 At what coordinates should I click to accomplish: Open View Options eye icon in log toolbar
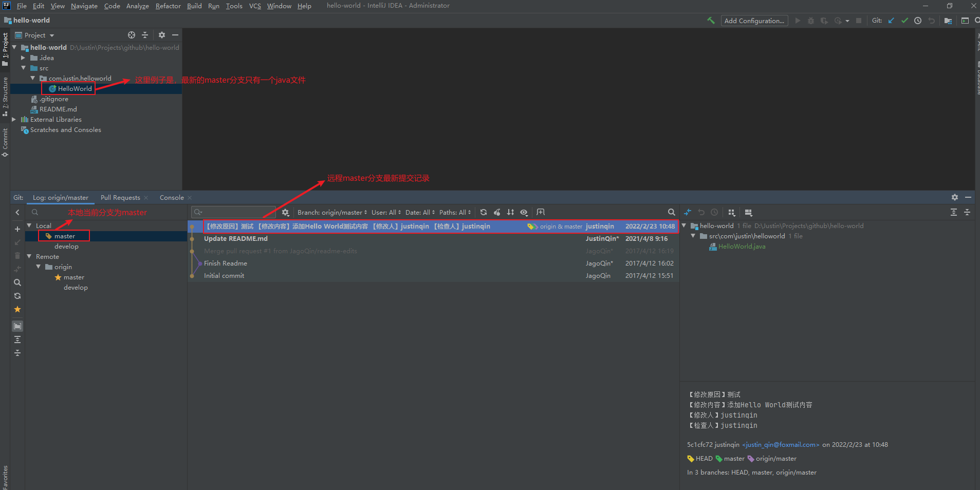click(x=524, y=212)
